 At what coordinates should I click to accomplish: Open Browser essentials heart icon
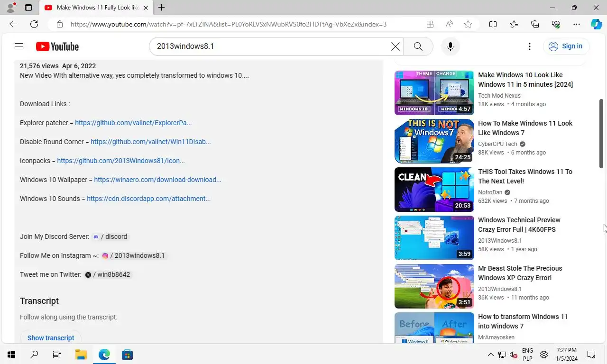coord(556,24)
